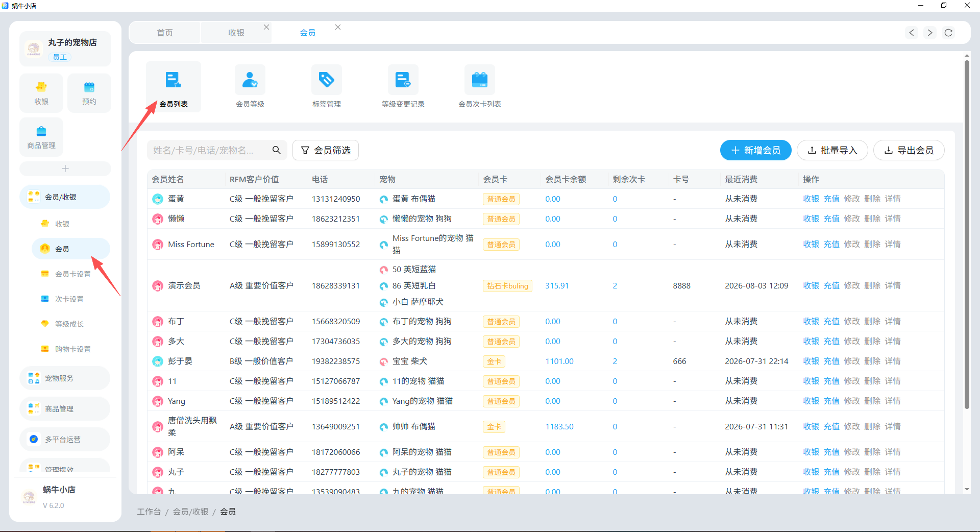
Task: Expand the 宠物服务 sidebar group
Action: click(65, 378)
